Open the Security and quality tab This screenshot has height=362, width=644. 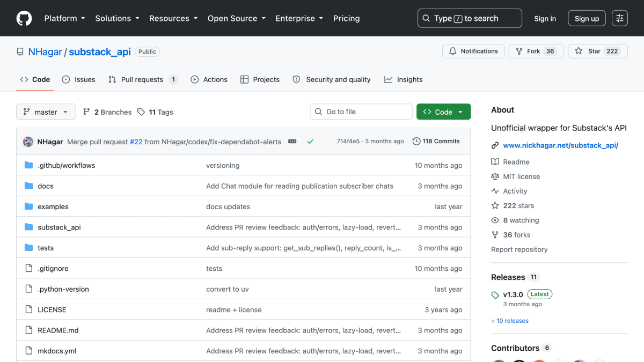(332, 79)
